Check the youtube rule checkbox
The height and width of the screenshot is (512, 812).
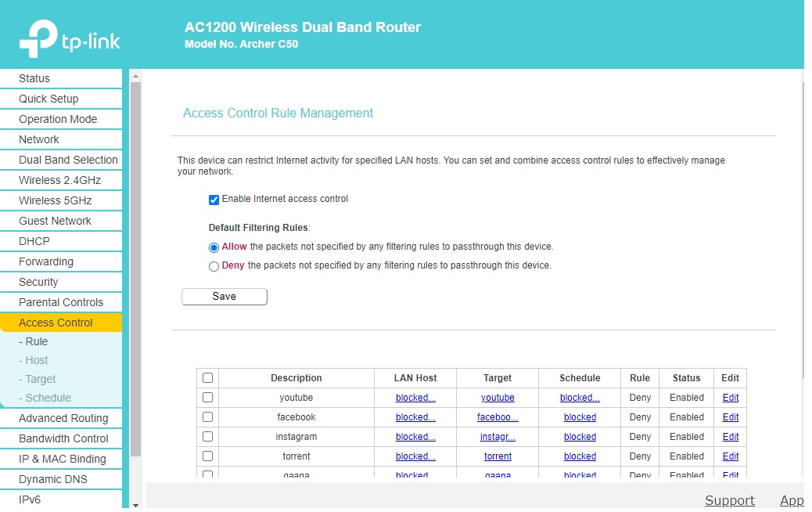click(207, 398)
